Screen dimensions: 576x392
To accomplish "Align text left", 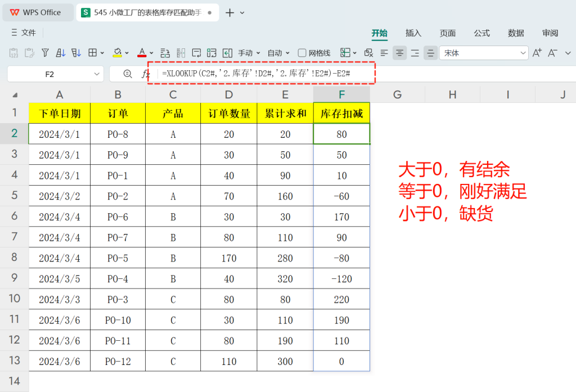I will pos(384,53).
